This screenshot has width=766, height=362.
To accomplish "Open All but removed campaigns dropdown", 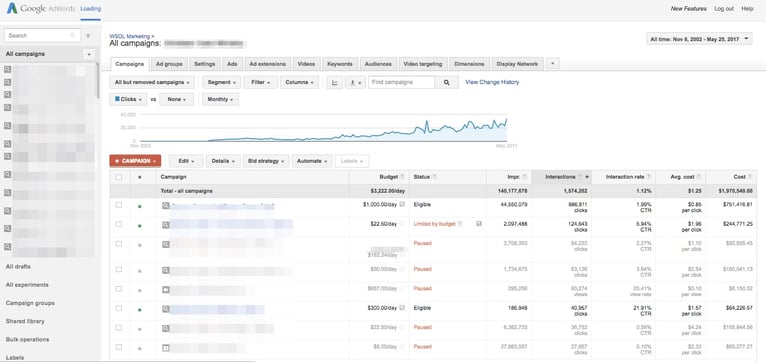I will coord(152,83).
